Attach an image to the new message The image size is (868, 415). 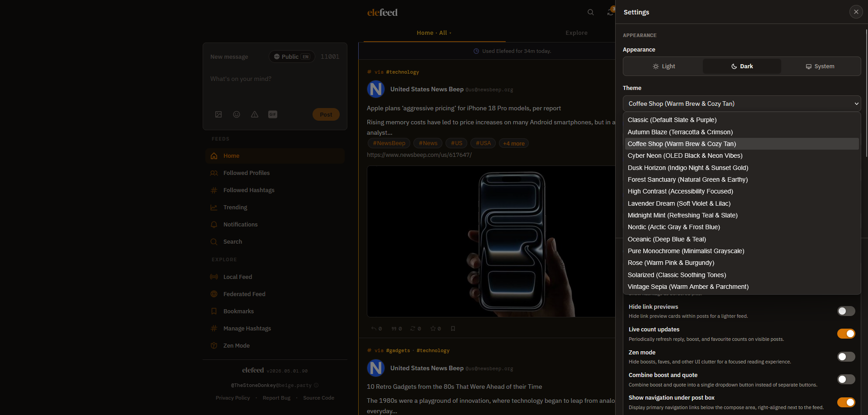[218, 114]
